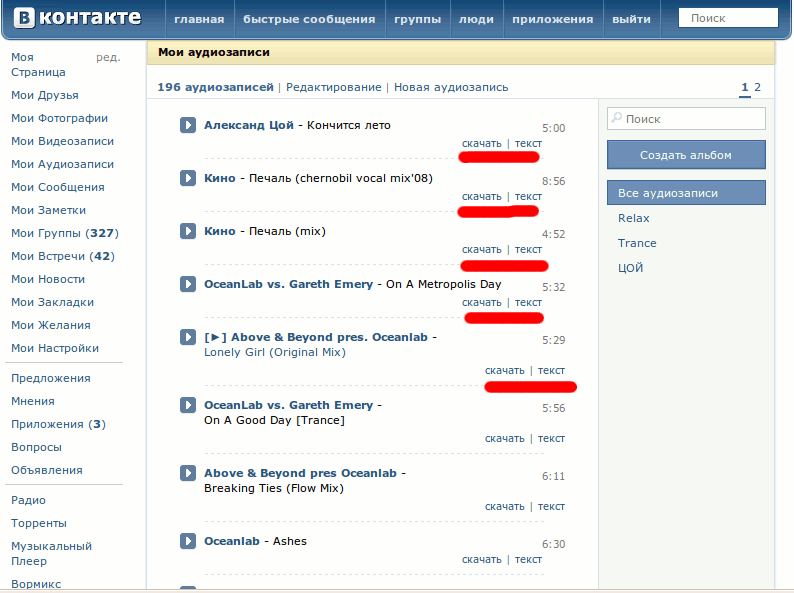This screenshot has height=593, width=794.
Task: Focus the audio Поиск search field
Action: (x=686, y=118)
